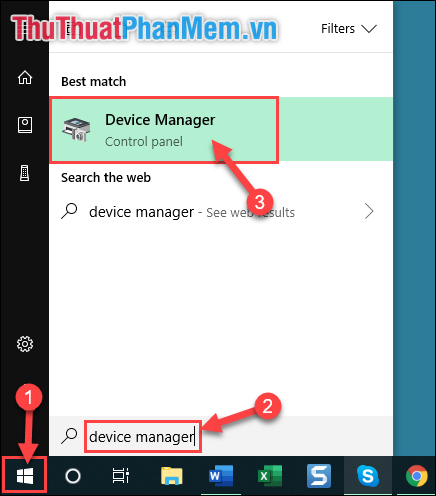Click the 'Control panel' subtitle text
Image resolution: width=436 pixels, height=496 pixels.
coord(144,142)
